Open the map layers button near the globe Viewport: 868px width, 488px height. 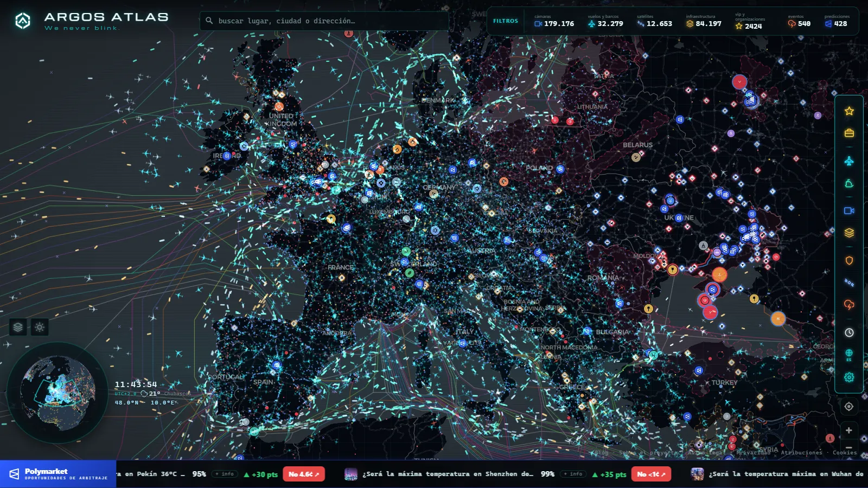click(18, 327)
